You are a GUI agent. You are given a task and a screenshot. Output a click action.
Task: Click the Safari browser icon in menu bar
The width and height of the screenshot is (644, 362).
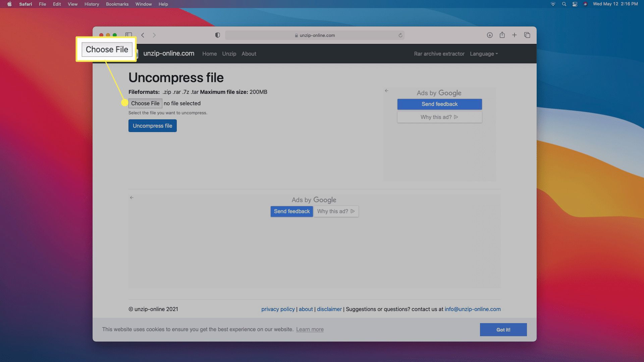25,4
